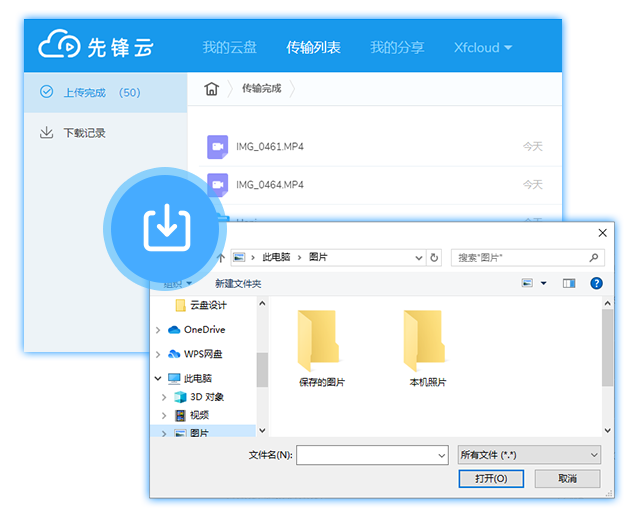Expand the OneDrive tree node

coord(158,330)
